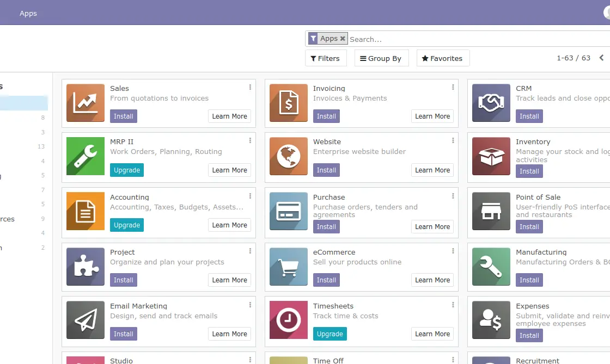Open the Filters dropdown
Viewport: 610px width, 364px height.
326,58
